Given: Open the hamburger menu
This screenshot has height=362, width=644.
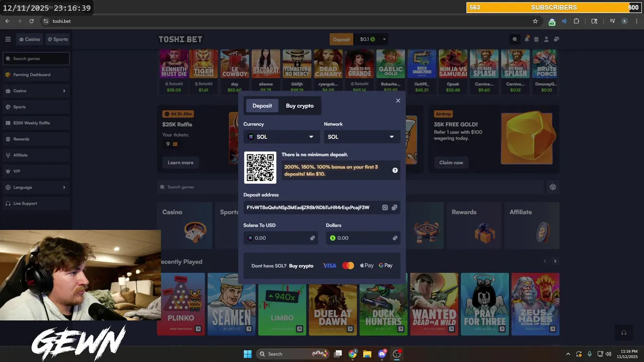Looking at the screenshot, I should point(8,39).
